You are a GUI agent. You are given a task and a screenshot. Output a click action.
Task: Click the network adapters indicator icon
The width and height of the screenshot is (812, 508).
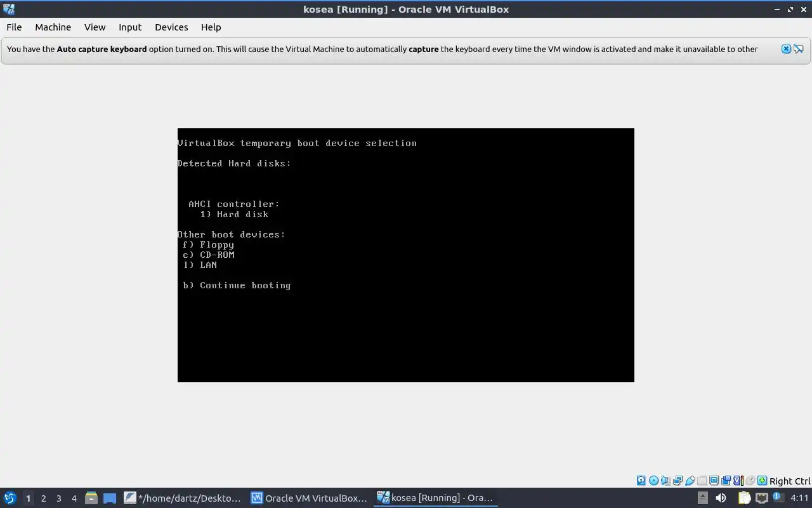tap(678, 481)
